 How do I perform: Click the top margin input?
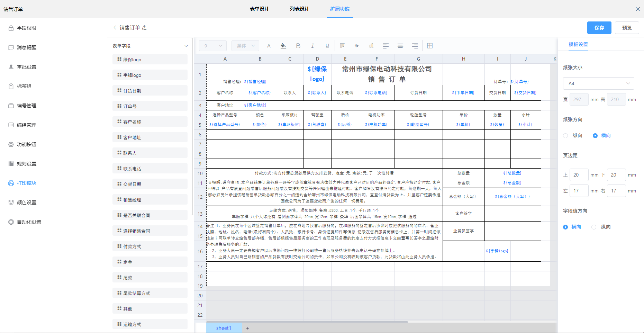579,175
